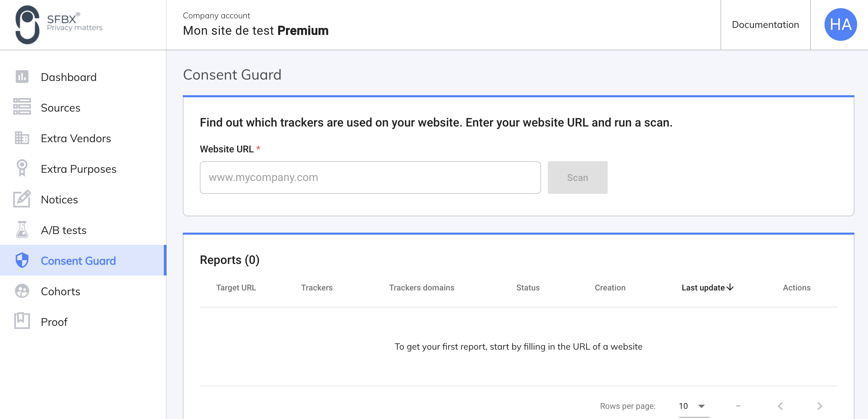The image size is (868, 419).
Task: Click the Website URL input field
Action: 370,177
